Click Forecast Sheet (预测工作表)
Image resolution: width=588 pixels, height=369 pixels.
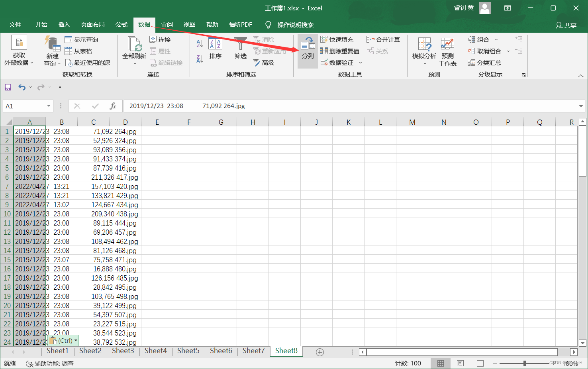point(447,51)
